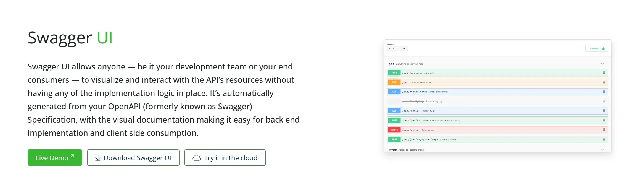This screenshot has width=644, height=189.
Task: Click Try it in the cloud button
Action: 225,157
